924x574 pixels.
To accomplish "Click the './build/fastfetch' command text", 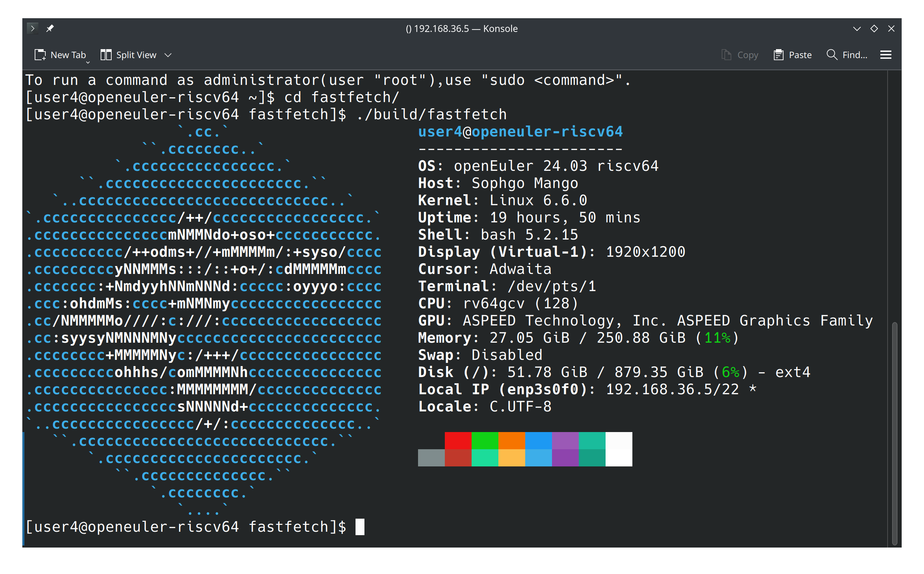I will pyautogui.click(x=432, y=114).
